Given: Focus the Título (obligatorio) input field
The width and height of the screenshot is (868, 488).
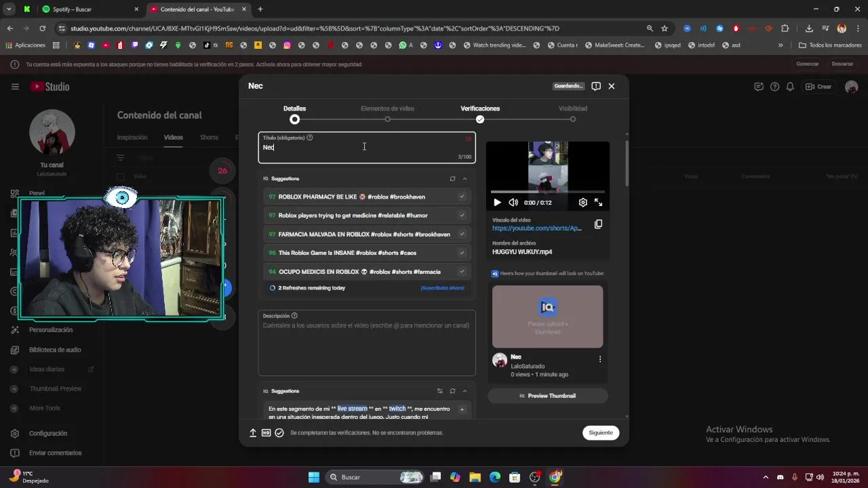Looking at the screenshot, I should point(366,148).
